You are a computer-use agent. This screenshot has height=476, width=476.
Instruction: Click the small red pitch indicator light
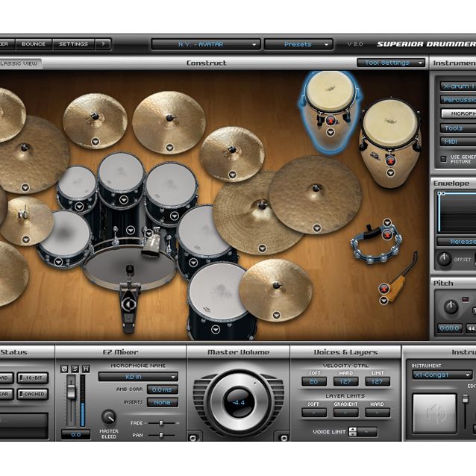tap(465, 300)
